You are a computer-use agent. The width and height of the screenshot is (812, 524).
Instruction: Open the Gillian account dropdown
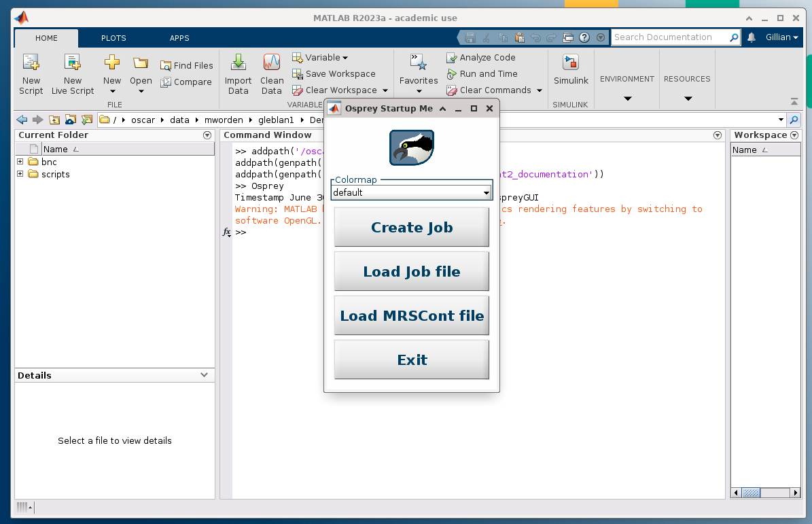coord(781,37)
